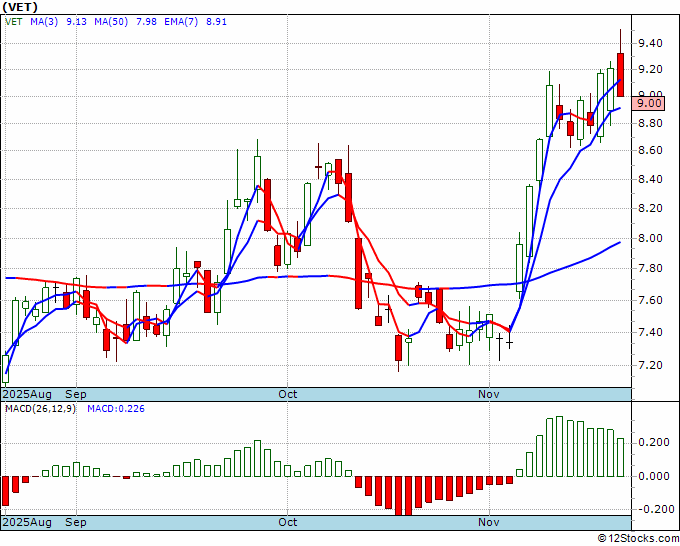680x546 pixels.
Task: Click the 7.20 price axis label
Action: tap(650, 365)
